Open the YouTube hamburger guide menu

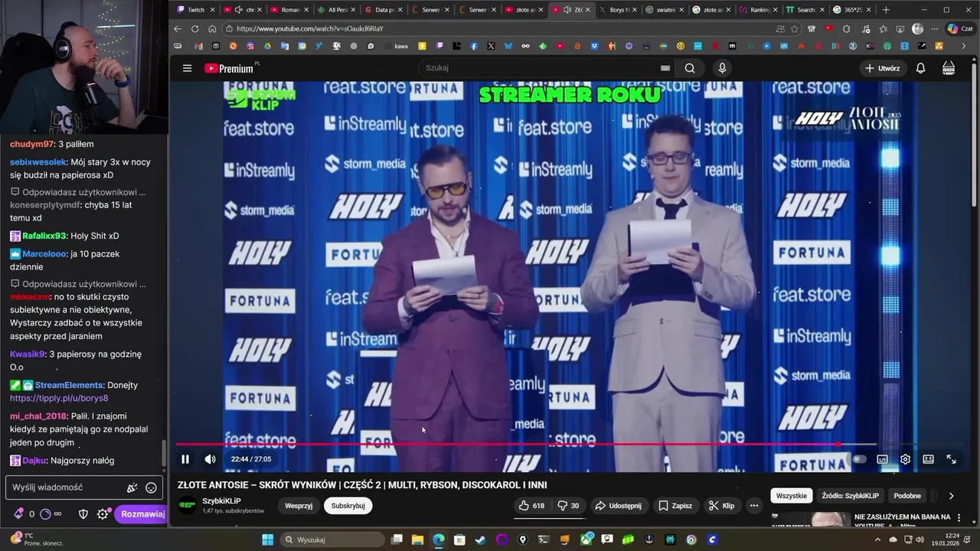click(187, 68)
